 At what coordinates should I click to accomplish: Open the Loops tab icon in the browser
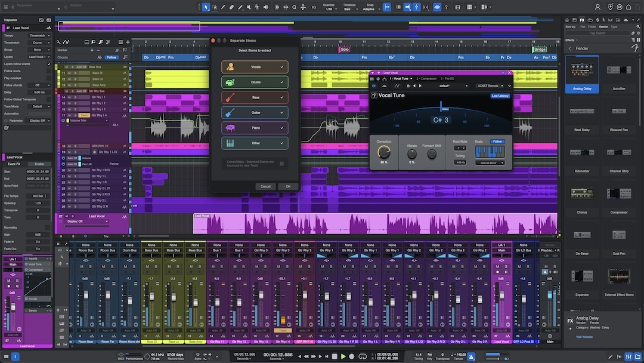590,20
